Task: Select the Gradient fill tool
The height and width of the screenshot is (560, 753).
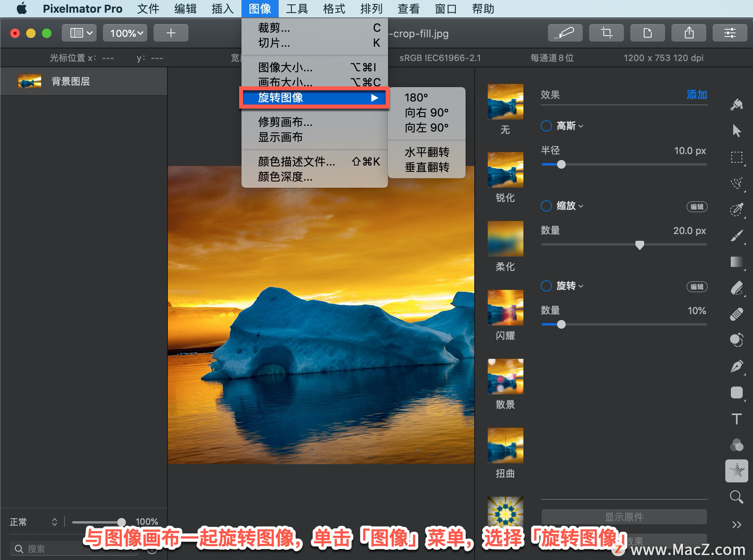Action: point(736,262)
